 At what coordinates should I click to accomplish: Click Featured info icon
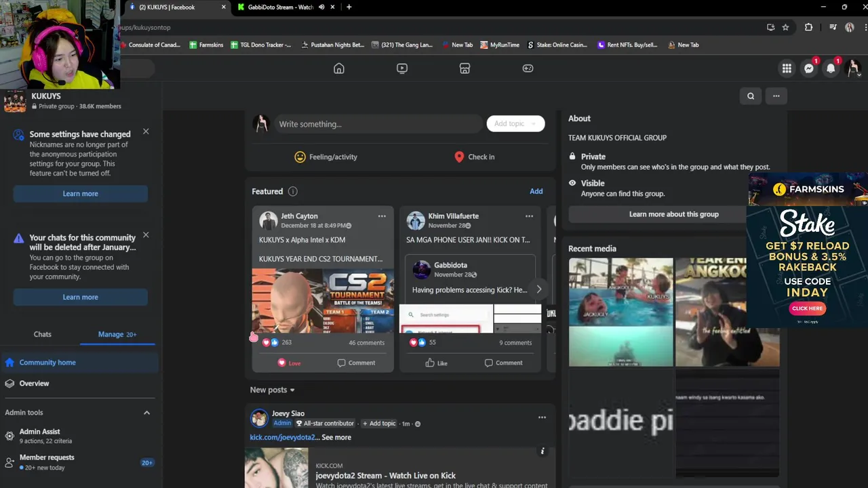click(292, 191)
